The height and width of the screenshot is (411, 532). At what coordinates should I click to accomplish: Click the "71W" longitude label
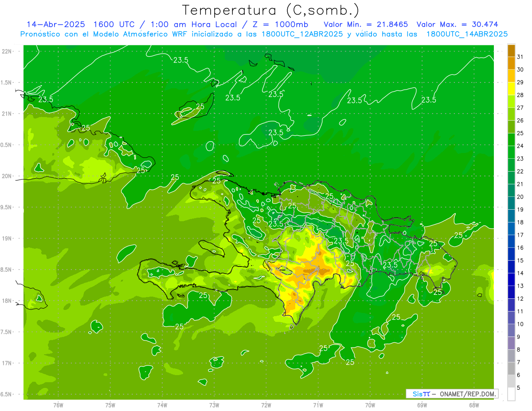coord(318,405)
